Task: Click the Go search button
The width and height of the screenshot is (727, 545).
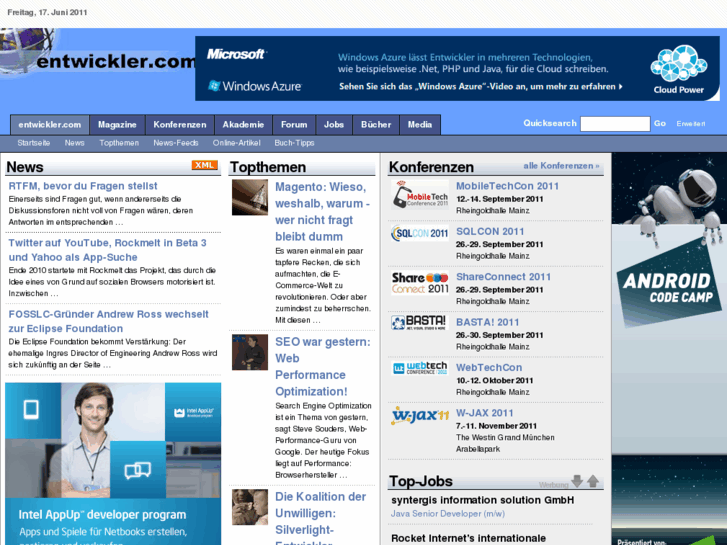Action: coord(660,123)
